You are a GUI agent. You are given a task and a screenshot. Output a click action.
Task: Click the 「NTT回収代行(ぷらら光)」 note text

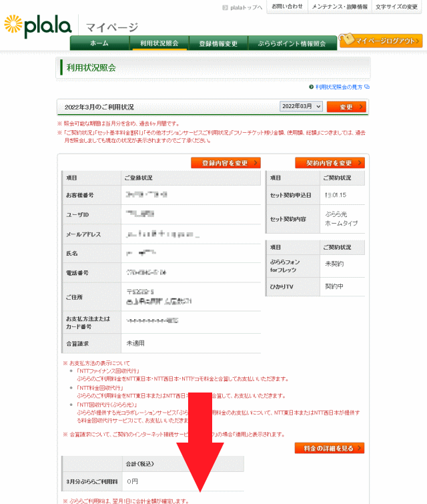107,405
